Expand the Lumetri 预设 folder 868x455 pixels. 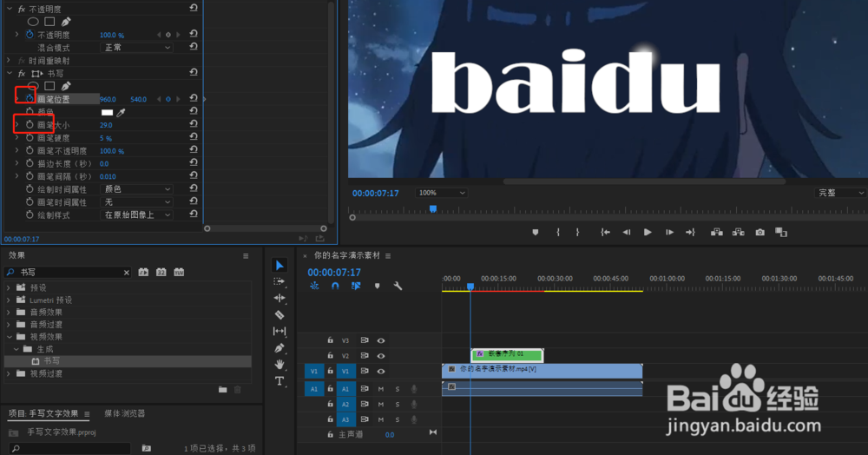coord(9,300)
